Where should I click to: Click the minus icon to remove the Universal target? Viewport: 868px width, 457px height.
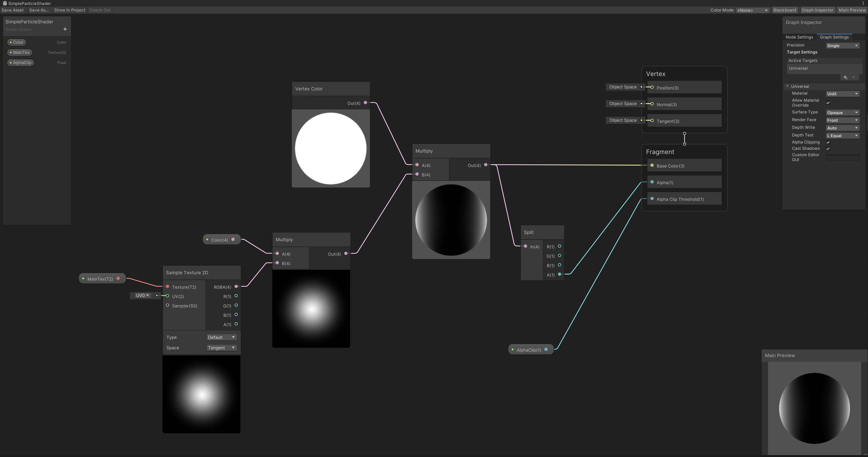854,77
